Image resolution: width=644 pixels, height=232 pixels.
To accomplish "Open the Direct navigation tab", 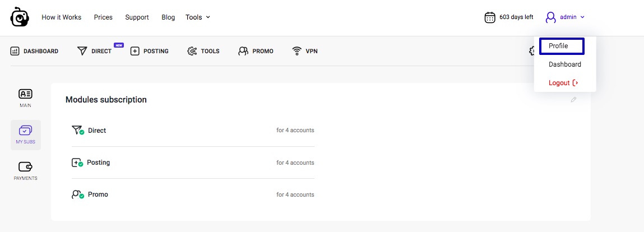I will (x=95, y=51).
